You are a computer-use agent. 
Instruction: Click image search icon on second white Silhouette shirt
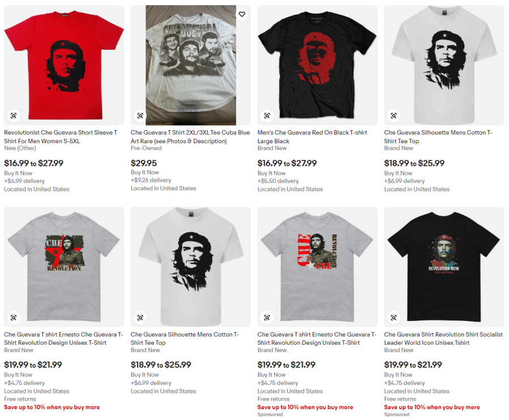(140, 318)
